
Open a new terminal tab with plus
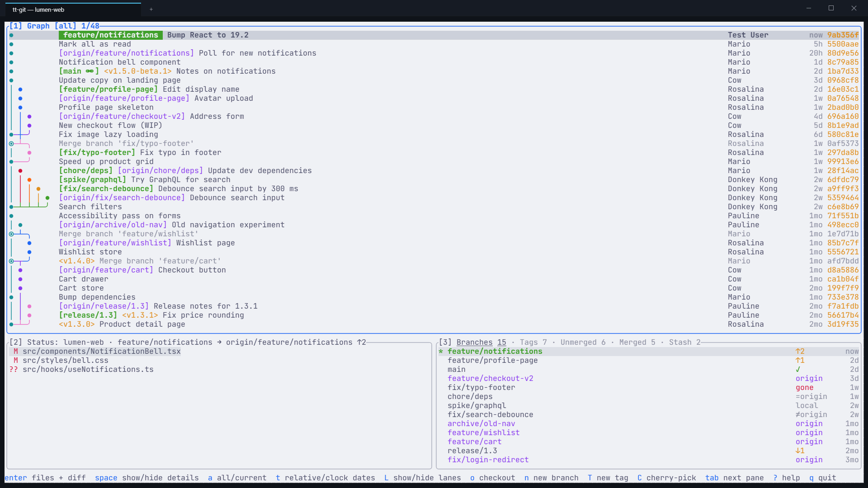coord(151,9)
